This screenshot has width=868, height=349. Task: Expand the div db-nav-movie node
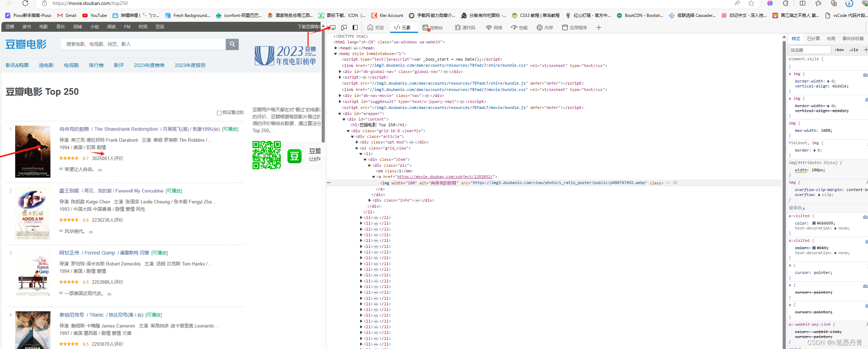tap(340, 96)
